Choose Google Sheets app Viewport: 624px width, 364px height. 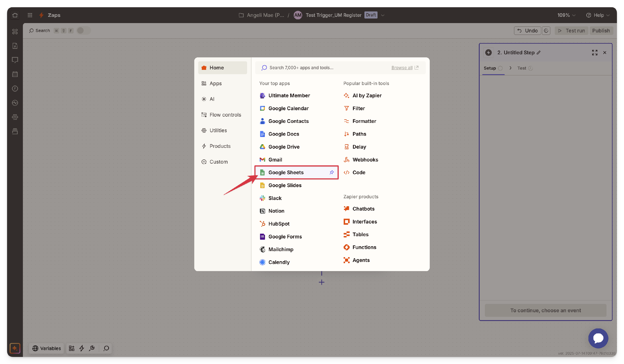coord(296,172)
